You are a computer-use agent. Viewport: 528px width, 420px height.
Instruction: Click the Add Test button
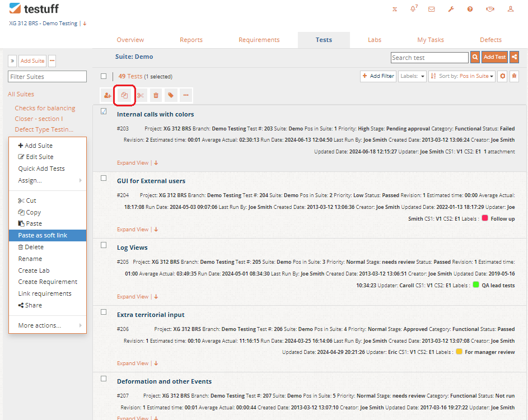(x=494, y=57)
